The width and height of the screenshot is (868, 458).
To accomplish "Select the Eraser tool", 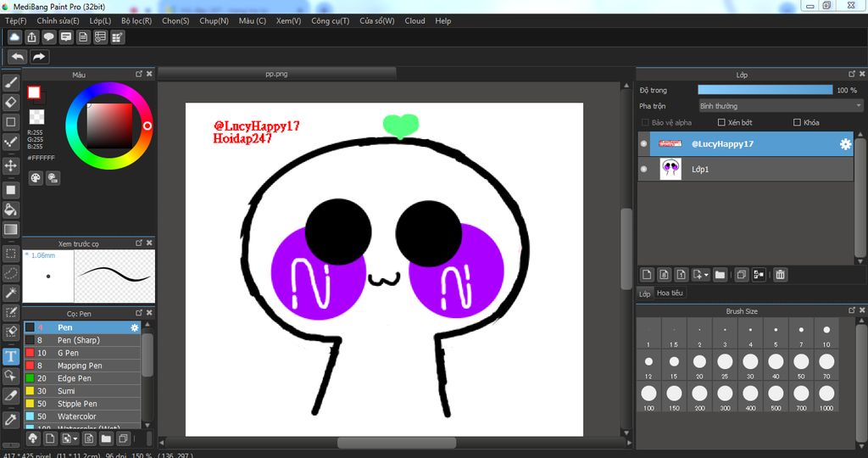I will (x=10, y=103).
